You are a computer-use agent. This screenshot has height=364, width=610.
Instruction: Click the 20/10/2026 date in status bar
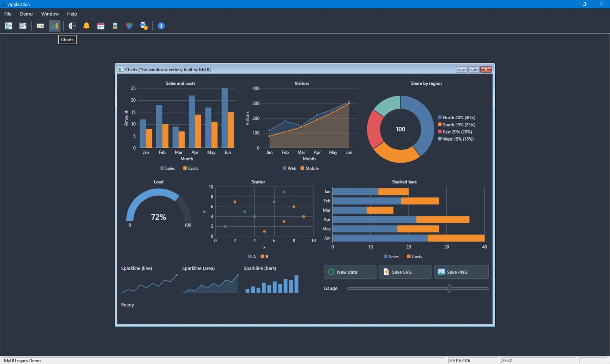[459, 361]
